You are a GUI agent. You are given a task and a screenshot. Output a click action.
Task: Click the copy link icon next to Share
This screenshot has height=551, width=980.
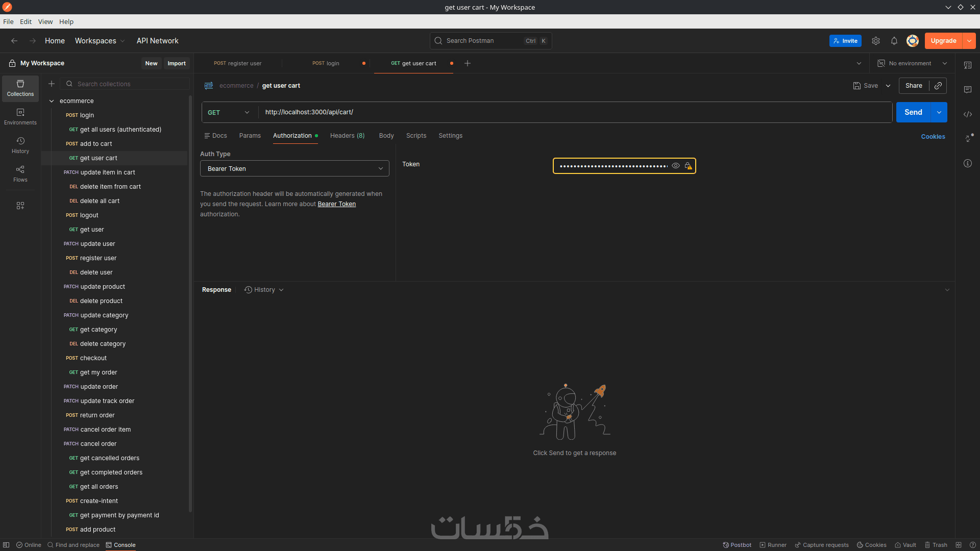938,86
